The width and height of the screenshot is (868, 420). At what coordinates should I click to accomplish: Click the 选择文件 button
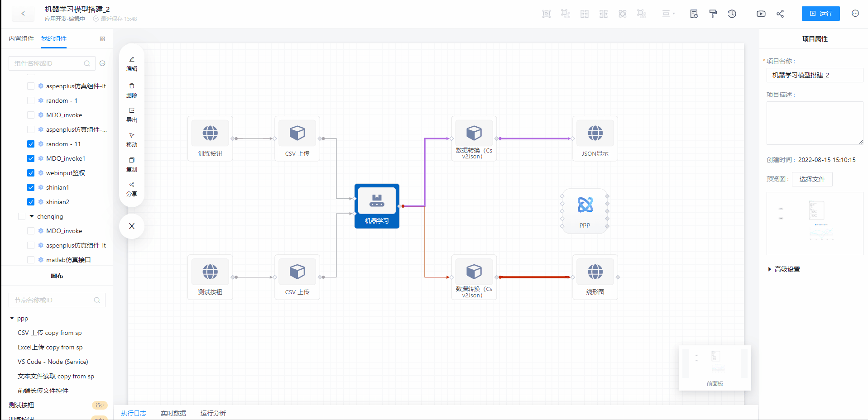point(812,179)
